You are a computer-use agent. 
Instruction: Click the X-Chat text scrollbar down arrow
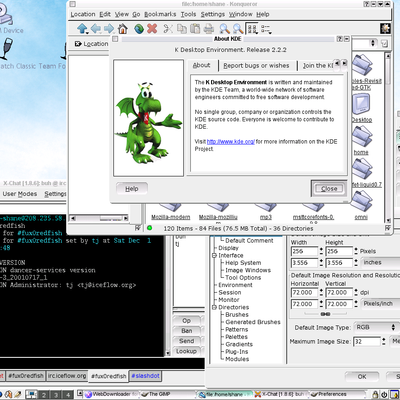coord(168,352)
